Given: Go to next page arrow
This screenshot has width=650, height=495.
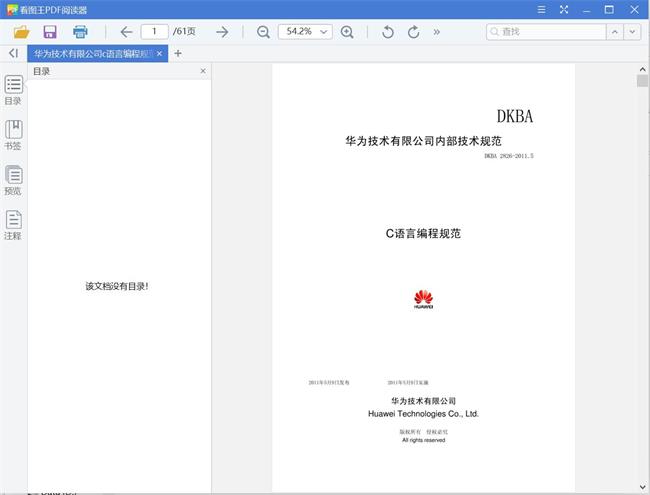Looking at the screenshot, I should point(222,32).
